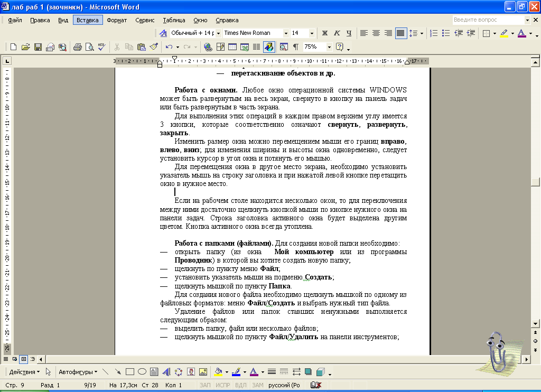
Task: Center the paragraph text
Action: point(376,33)
